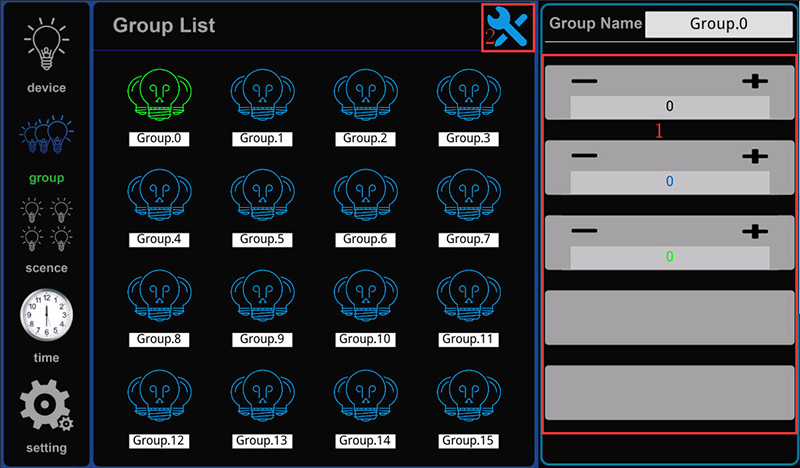Select the green Group.0 bulb icon
The width and height of the screenshot is (800, 468).
pyautogui.click(x=159, y=95)
